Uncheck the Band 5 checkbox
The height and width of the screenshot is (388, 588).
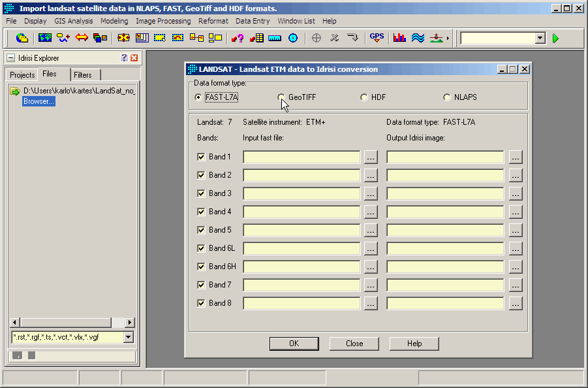click(201, 230)
